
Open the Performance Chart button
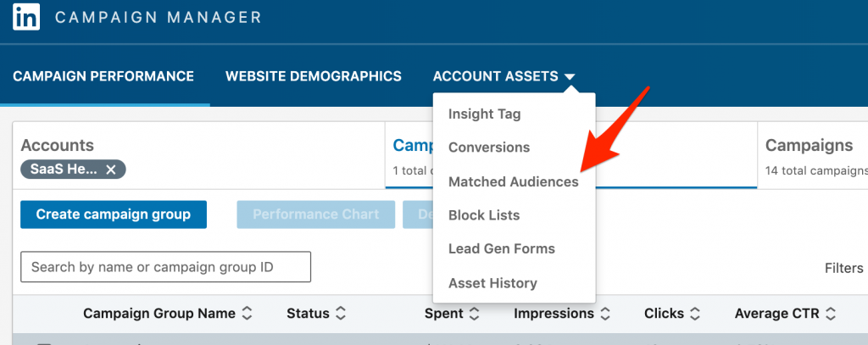pyautogui.click(x=316, y=214)
